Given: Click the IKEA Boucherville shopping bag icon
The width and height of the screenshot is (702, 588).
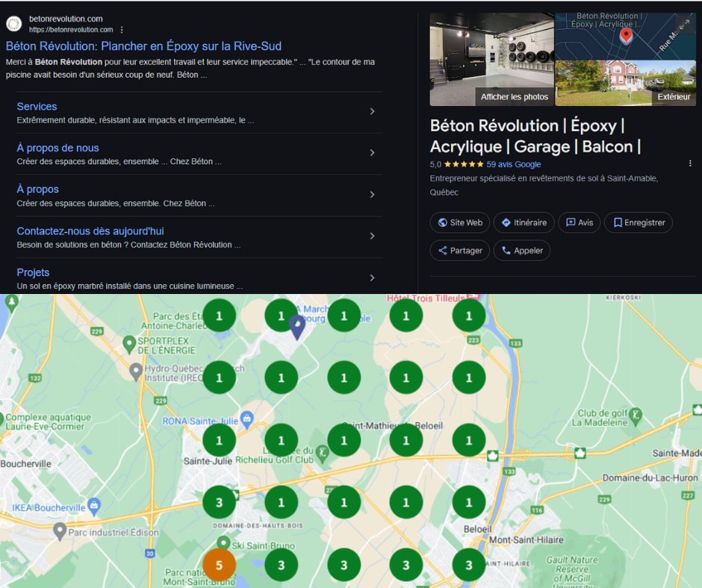Looking at the screenshot, I should [x=94, y=506].
